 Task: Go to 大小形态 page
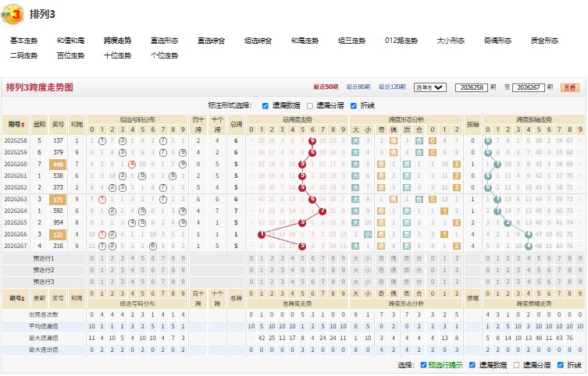point(451,41)
